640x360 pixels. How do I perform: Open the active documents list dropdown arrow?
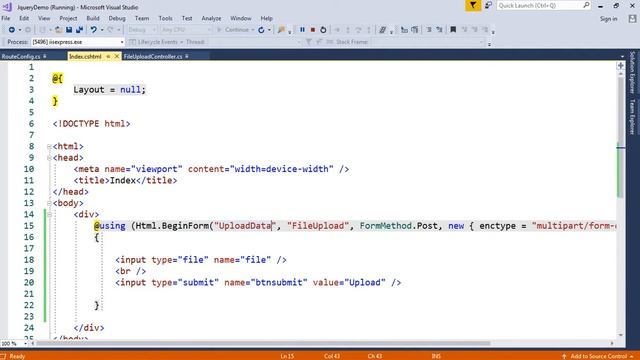[622, 56]
